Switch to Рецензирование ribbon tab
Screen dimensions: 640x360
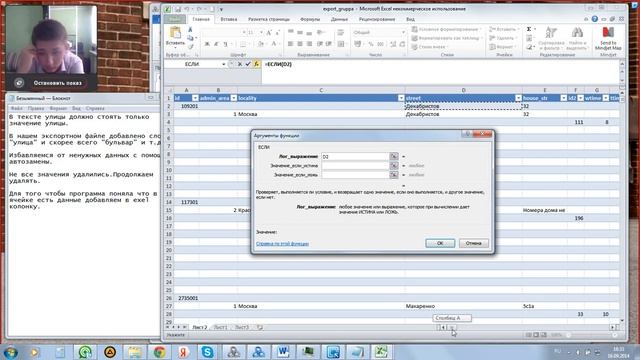377,19
